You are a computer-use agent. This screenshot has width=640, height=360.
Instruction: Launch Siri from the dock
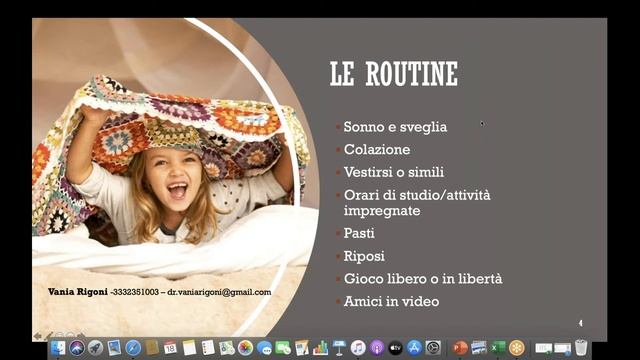(77, 348)
